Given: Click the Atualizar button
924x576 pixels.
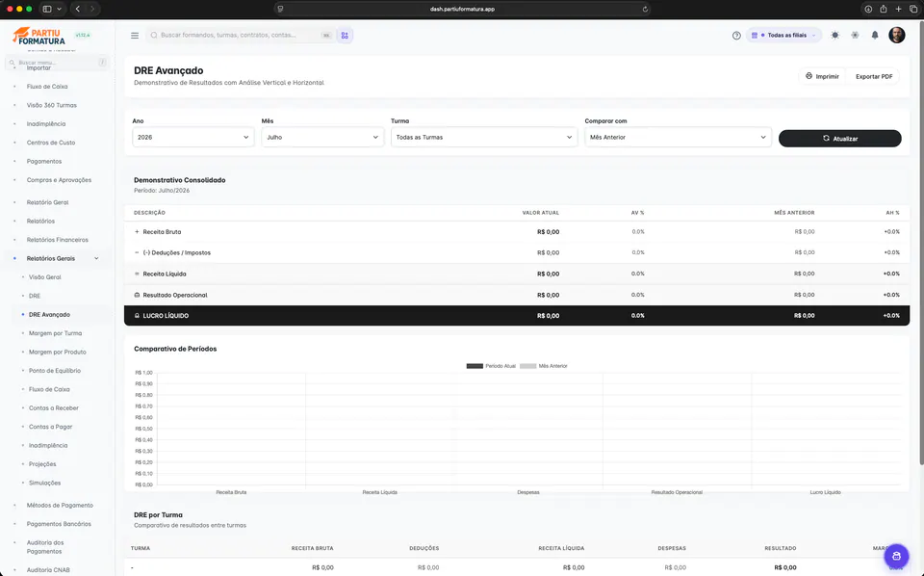Looking at the screenshot, I should point(839,139).
